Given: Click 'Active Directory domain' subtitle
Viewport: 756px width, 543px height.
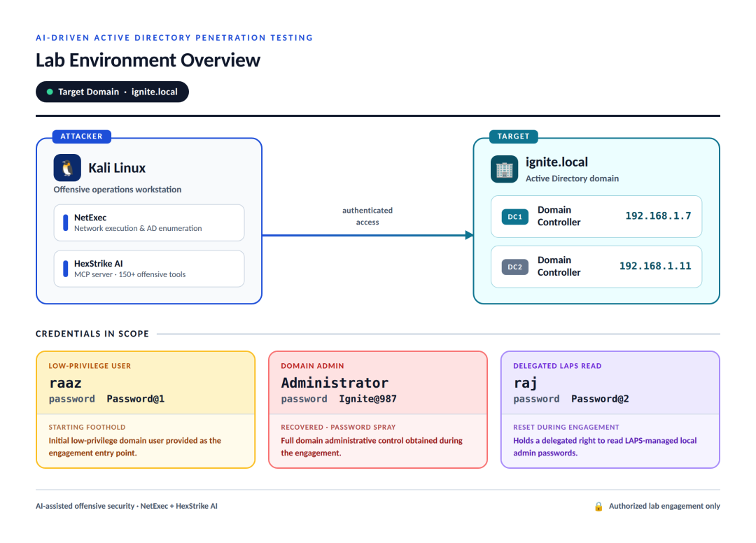Looking at the screenshot, I should click(573, 178).
